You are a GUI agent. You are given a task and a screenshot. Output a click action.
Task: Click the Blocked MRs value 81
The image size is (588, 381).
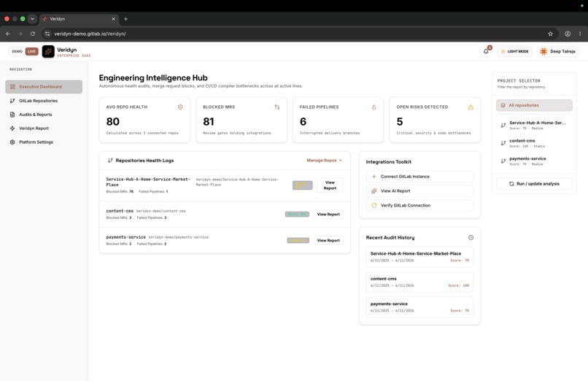209,121
